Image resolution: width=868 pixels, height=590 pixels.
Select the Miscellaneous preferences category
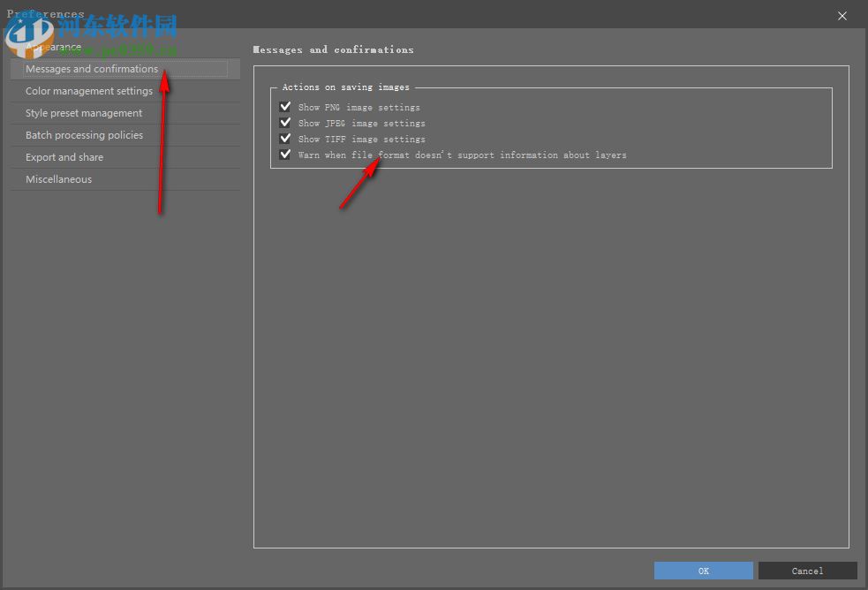[x=58, y=178]
